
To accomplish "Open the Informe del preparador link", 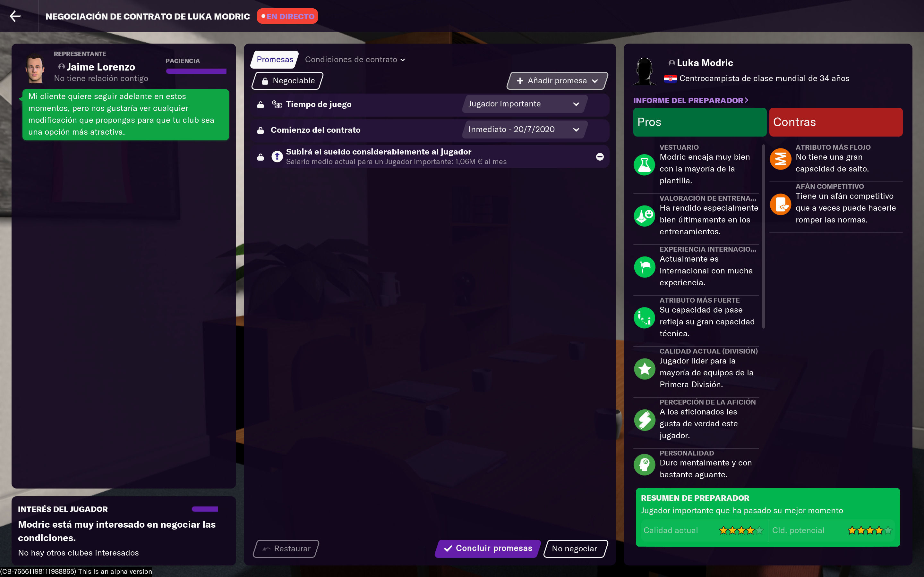I will (690, 100).
